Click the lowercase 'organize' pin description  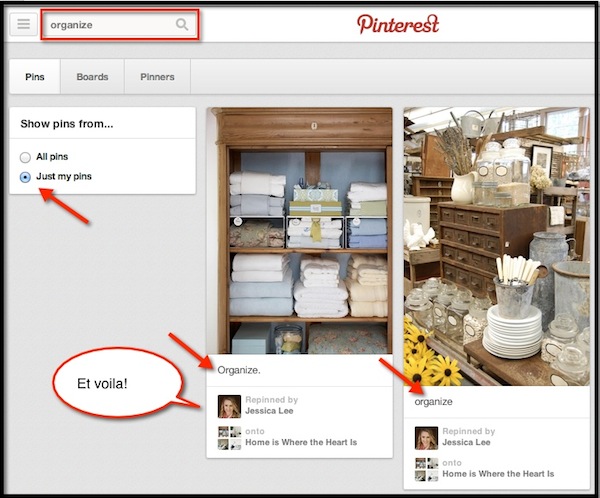(434, 402)
